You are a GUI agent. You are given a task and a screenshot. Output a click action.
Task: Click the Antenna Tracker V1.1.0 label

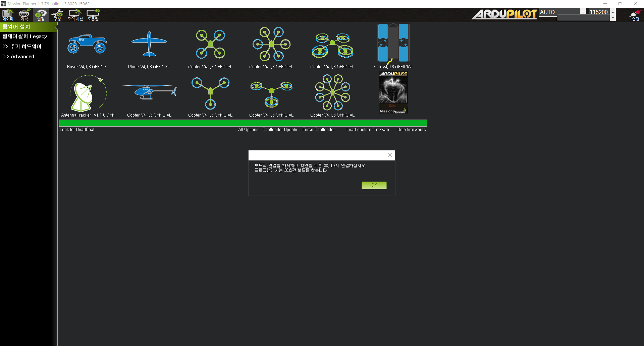[x=88, y=115]
